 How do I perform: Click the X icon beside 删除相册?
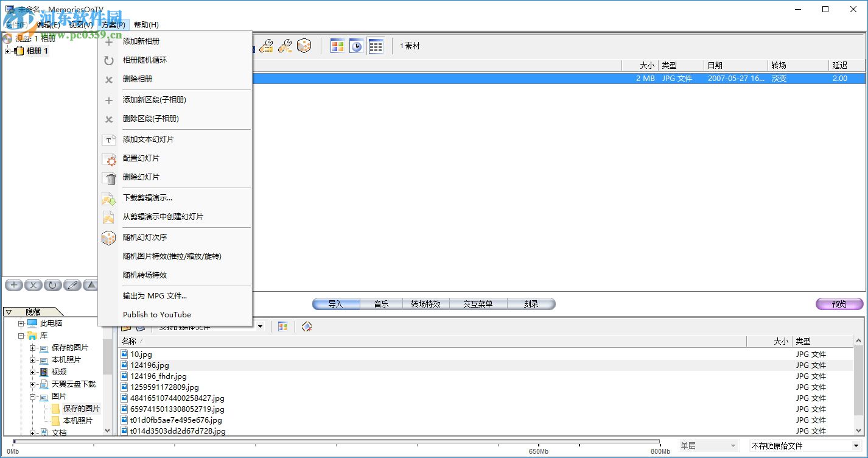point(109,79)
